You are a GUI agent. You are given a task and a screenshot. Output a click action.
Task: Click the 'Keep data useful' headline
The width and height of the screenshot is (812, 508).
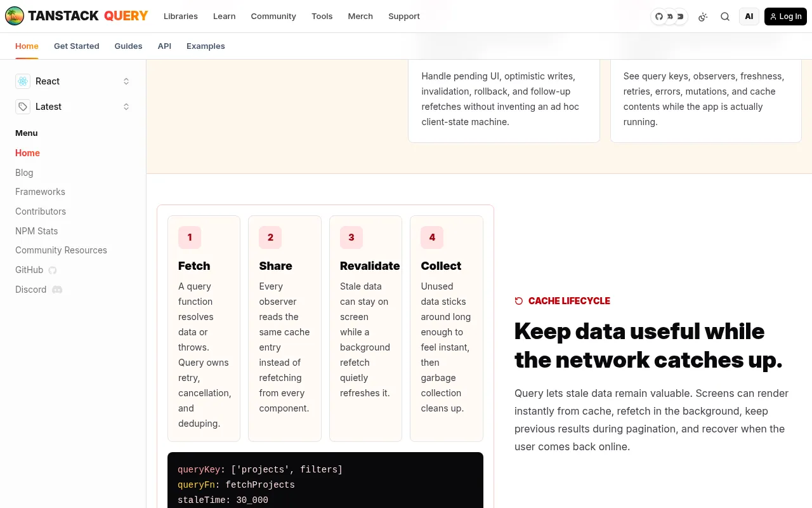(x=648, y=345)
